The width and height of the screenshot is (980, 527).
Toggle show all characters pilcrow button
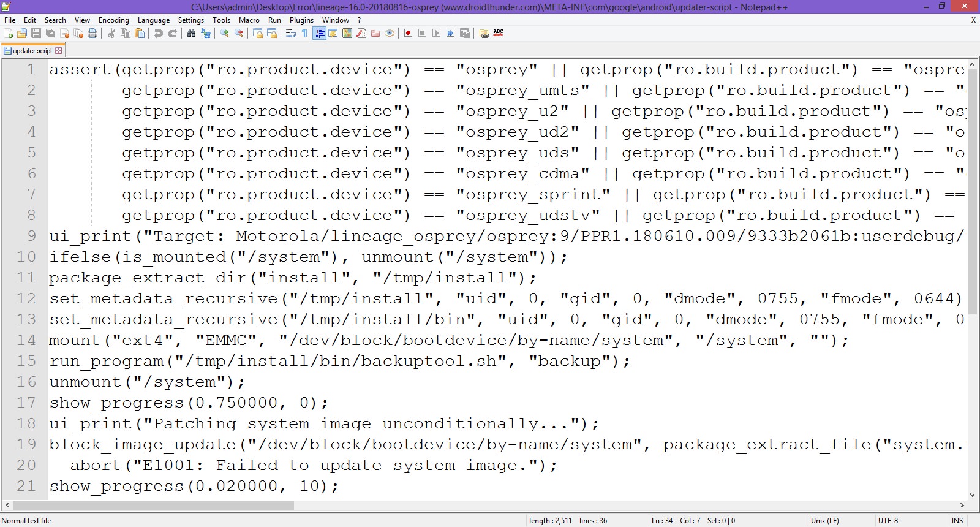click(304, 33)
